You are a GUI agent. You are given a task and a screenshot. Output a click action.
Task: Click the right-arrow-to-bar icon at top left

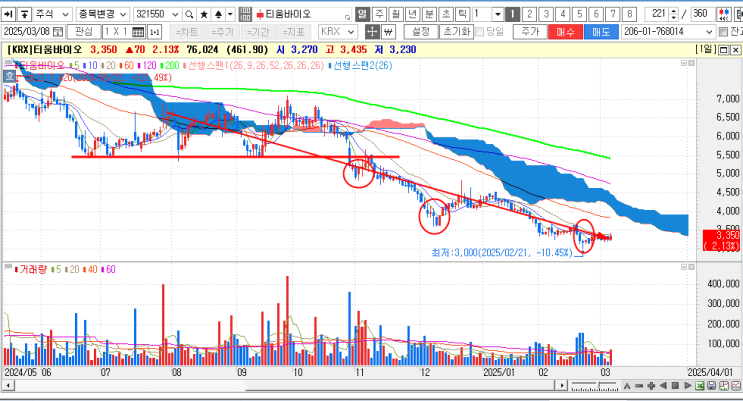point(9,14)
